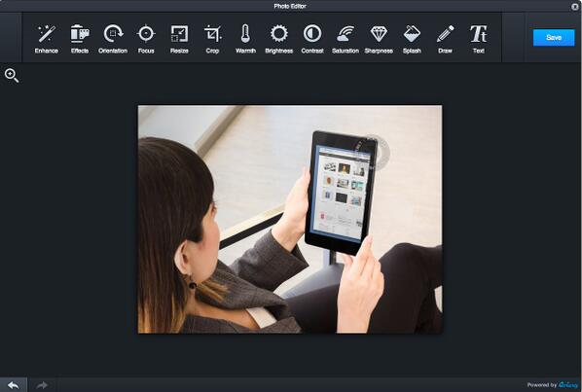
Task: Close the Photo Editor window
Action: (x=575, y=6)
